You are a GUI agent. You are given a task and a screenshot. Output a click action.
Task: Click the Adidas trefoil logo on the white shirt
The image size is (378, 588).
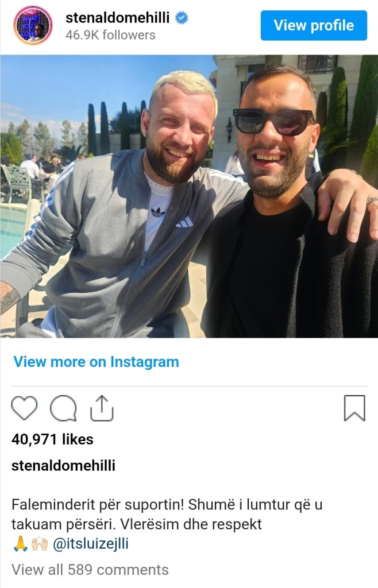pos(158,212)
